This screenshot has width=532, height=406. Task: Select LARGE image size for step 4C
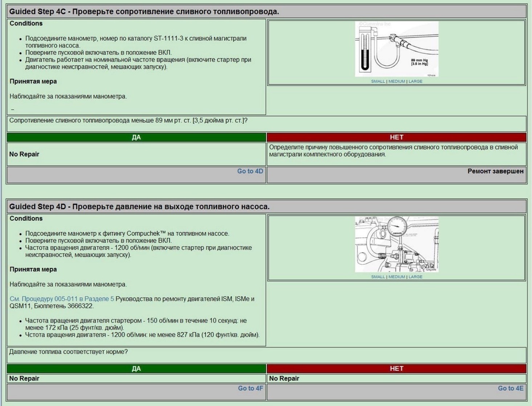416,81
